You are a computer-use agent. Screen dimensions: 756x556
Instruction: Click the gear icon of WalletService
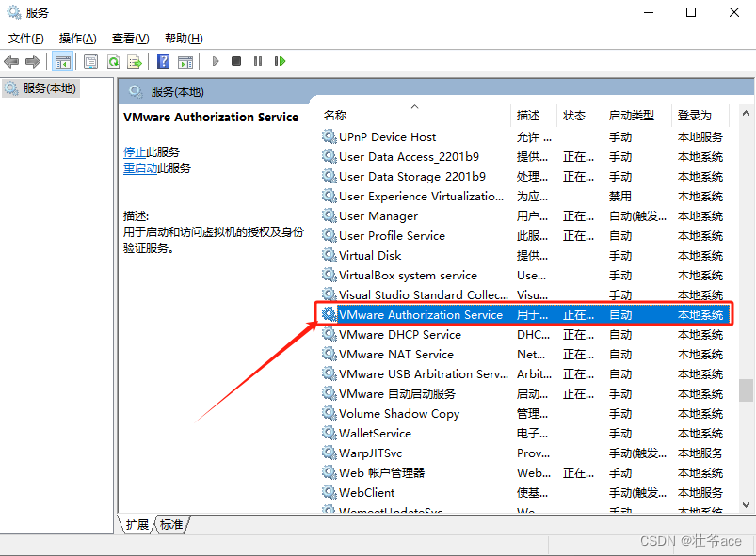[329, 433]
